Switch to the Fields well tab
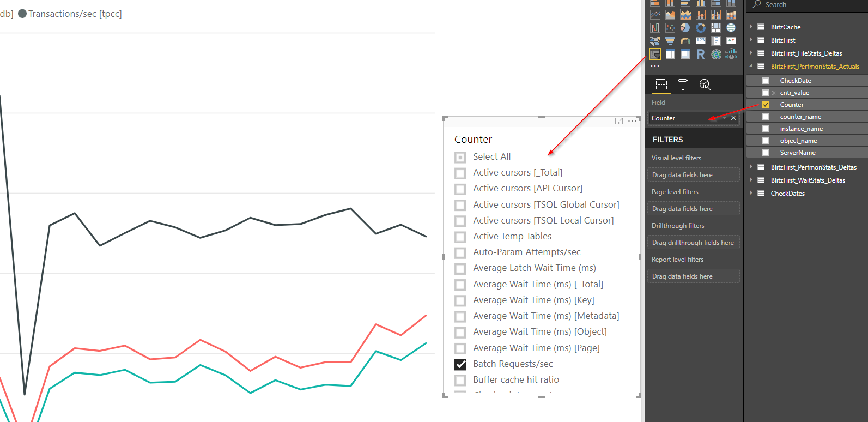 pos(661,85)
